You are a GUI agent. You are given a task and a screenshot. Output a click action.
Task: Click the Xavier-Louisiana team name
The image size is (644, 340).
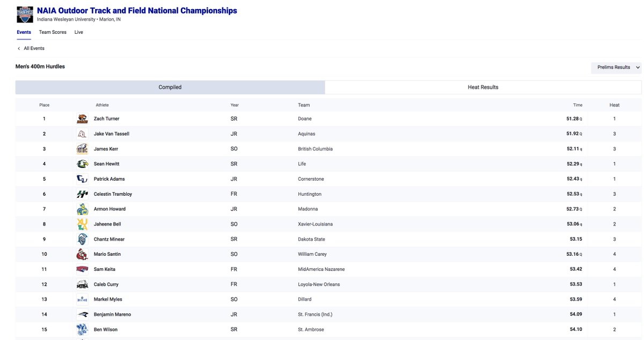[x=315, y=224]
